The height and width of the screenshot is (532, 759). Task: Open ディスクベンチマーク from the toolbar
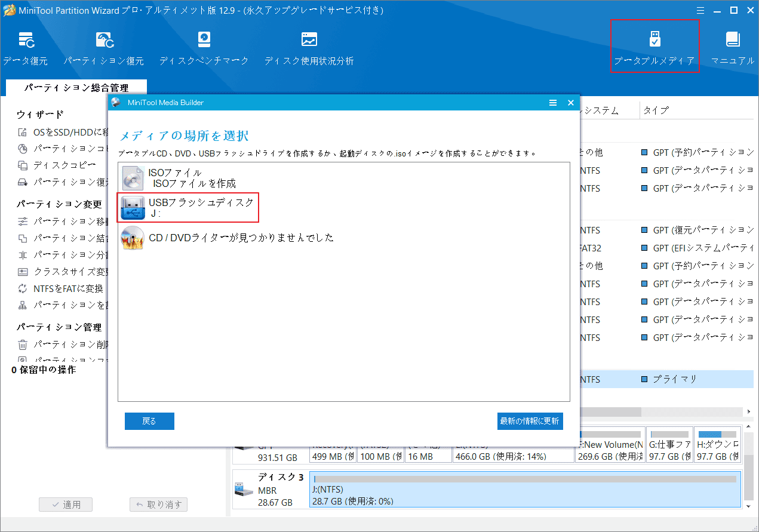point(204,48)
